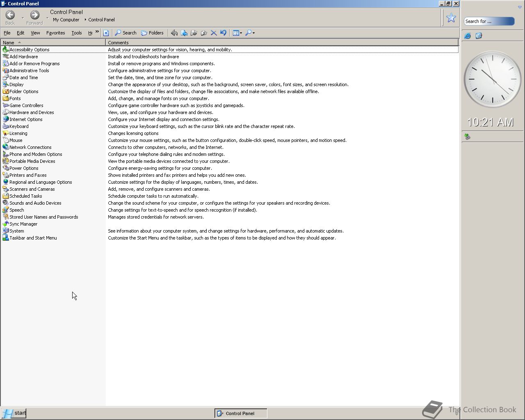Click the safely remove hardware sidebar icon

[x=467, y=137]
